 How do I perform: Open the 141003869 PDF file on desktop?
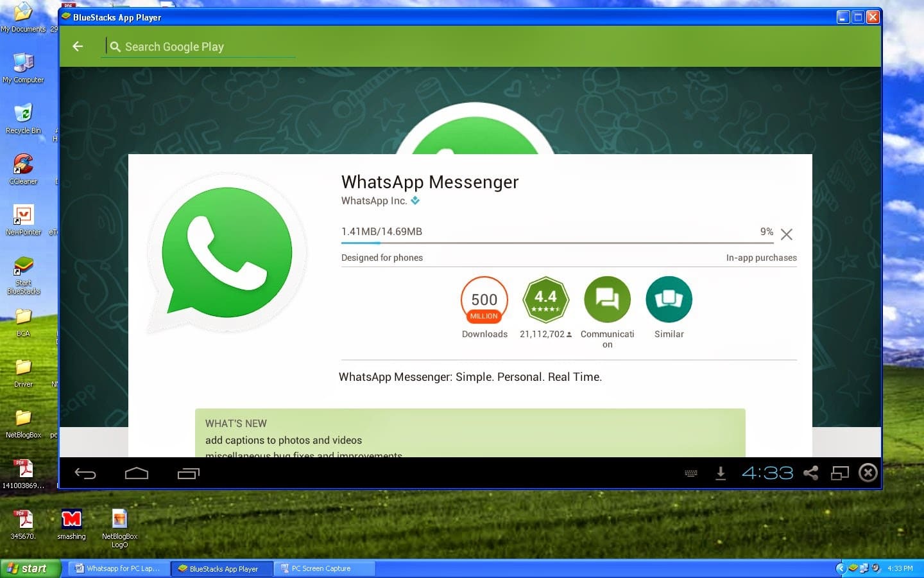(x=23, y=474)
